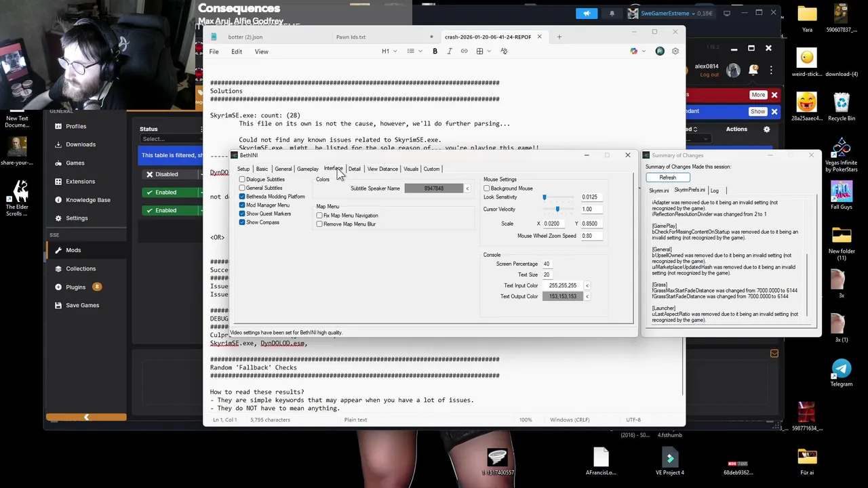This screenshot has width=868, height=488.
Task: Open picker arrow for Text Output Color
Action: coord(587,296)
